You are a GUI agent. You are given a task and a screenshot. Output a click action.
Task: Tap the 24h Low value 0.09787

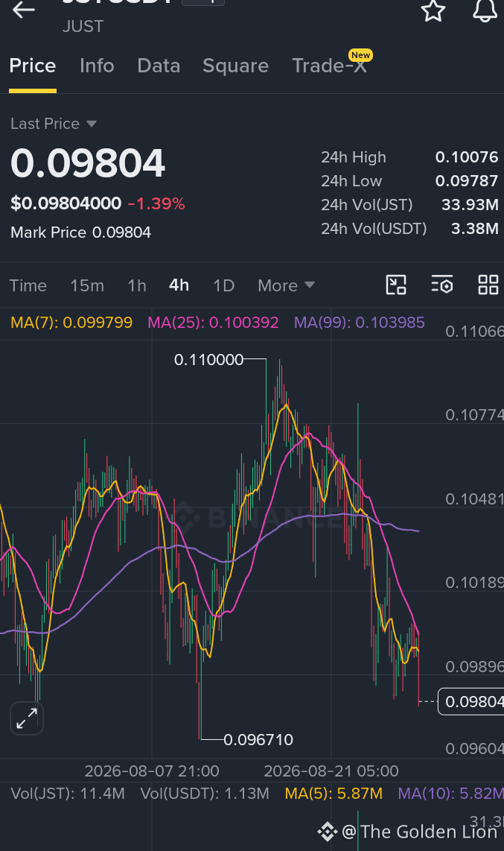point(467,181)
